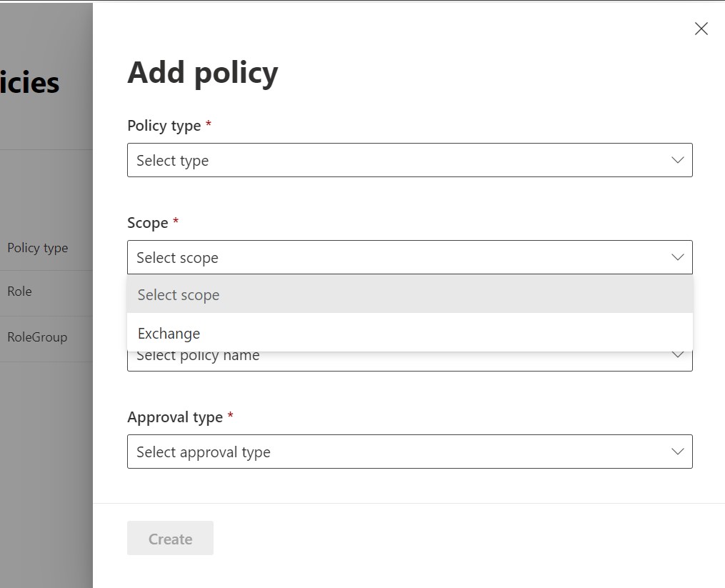Open the Select policy name dropdown
Image resolution: width=725 pixels, height=588 pixels.
coord(400,362)
